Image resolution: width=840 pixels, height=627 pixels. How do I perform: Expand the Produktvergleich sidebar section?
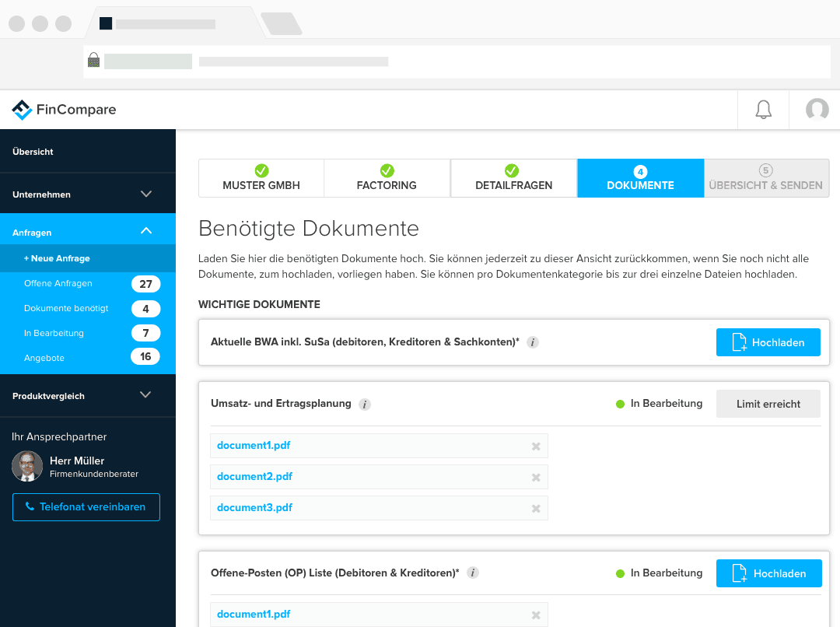[145, 395]
